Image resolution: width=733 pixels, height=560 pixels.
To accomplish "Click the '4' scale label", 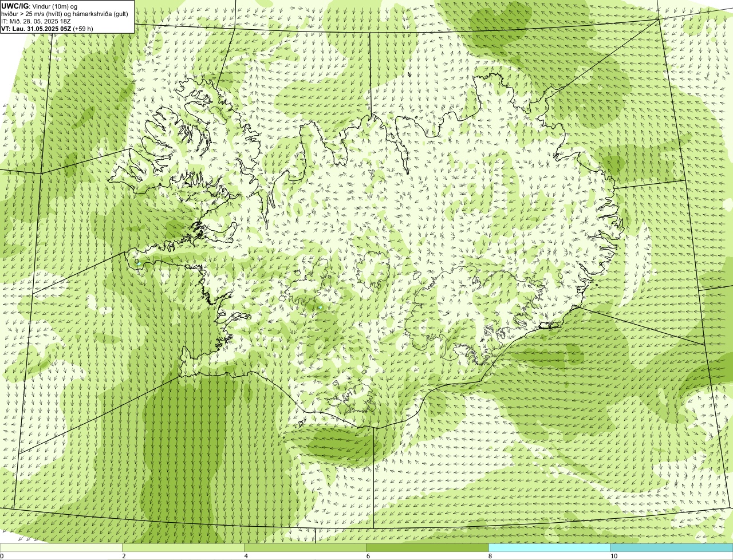I will [246, 556].
